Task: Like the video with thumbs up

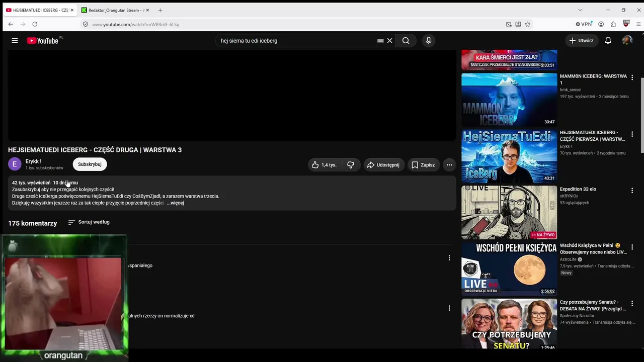Action: click(324, 165)
